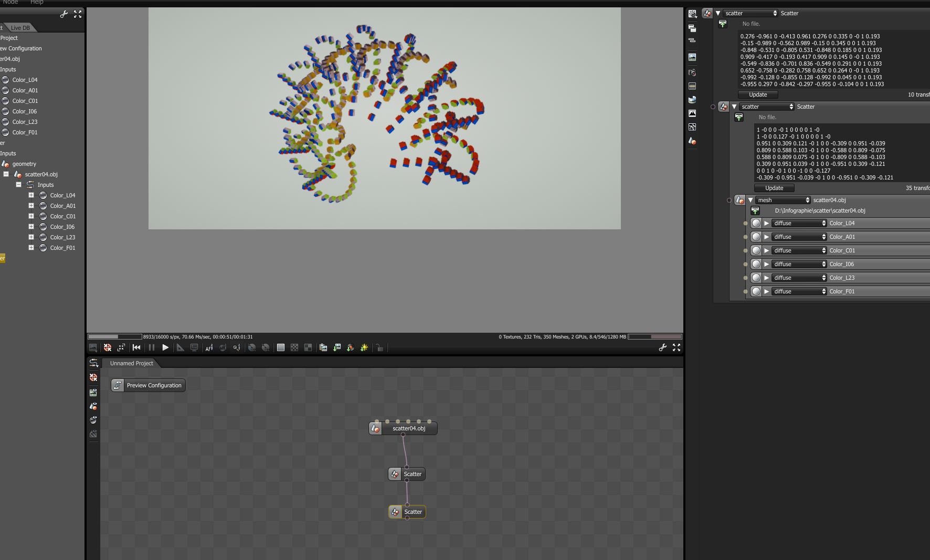Click the render progress bar
Viewport: 930px width, 560px height.
[115, 337]
